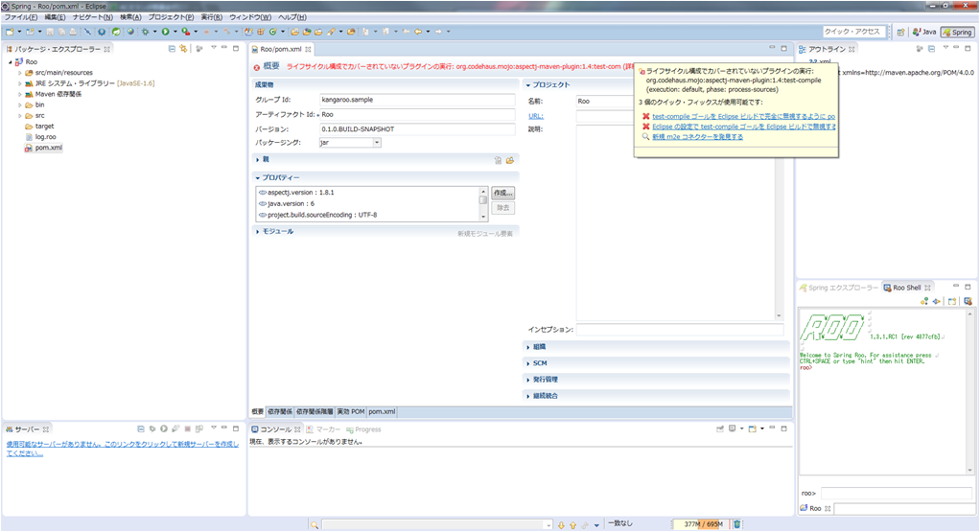The image size is (980, 532).
Task: Click the select parent POM icon
Action: click(x=498, y=160)
